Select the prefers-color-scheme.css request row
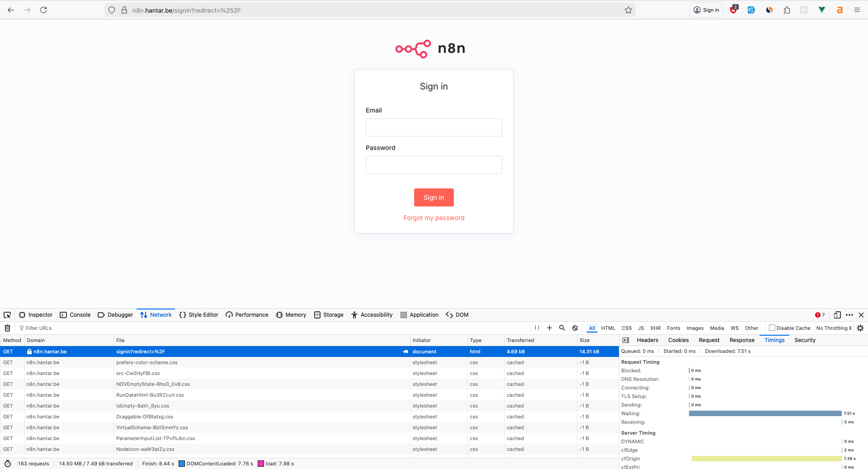The height and width of the screenshot is (469, 868). click(309, 362)
